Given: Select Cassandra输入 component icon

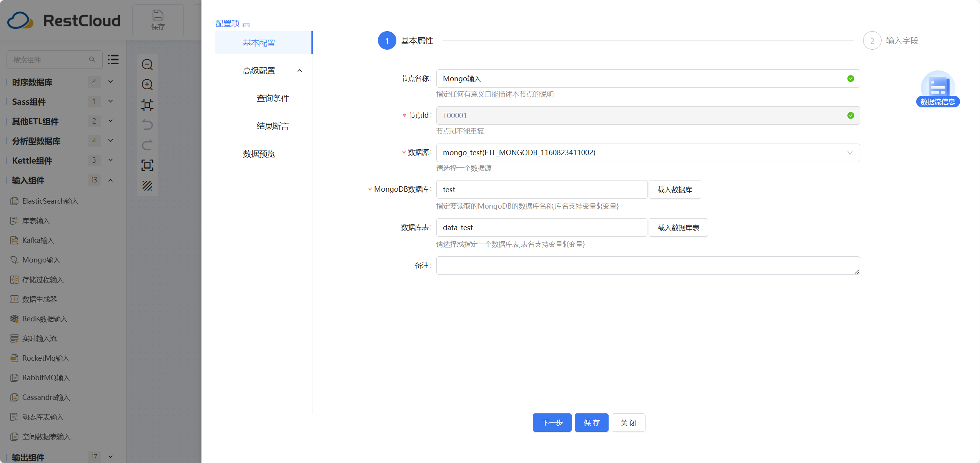Looking at the screenshot, I should click(14, 397).
